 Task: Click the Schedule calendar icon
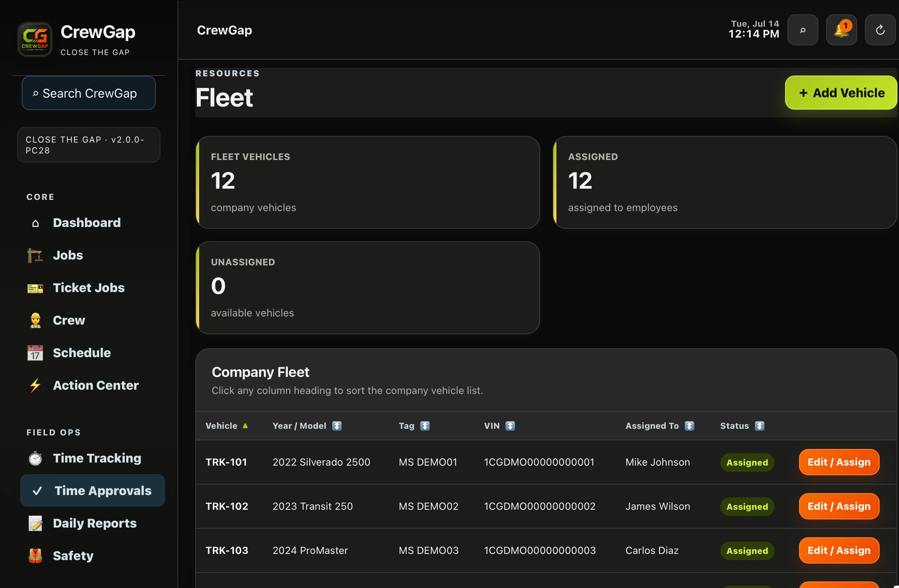click(x=35, y=353)
